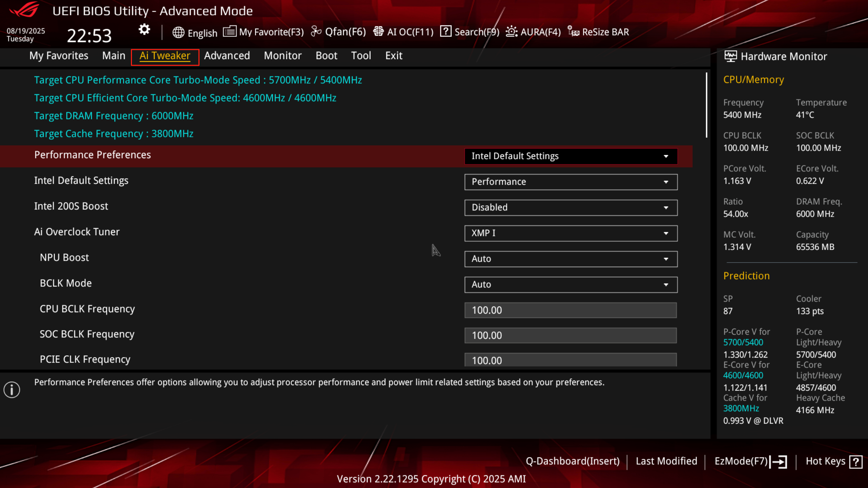Open Hot Keys question mark icon

pyautogui.click(x=856, y=462)
